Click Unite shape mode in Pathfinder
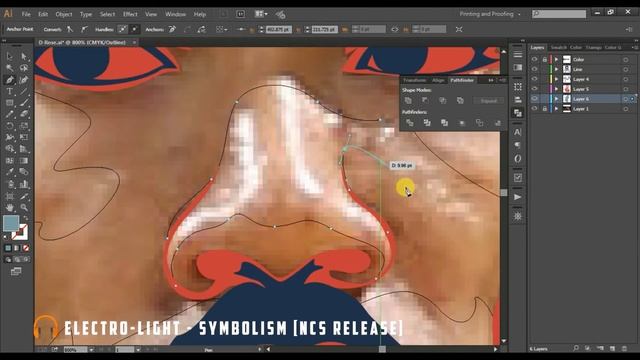 tap(408, 100)
